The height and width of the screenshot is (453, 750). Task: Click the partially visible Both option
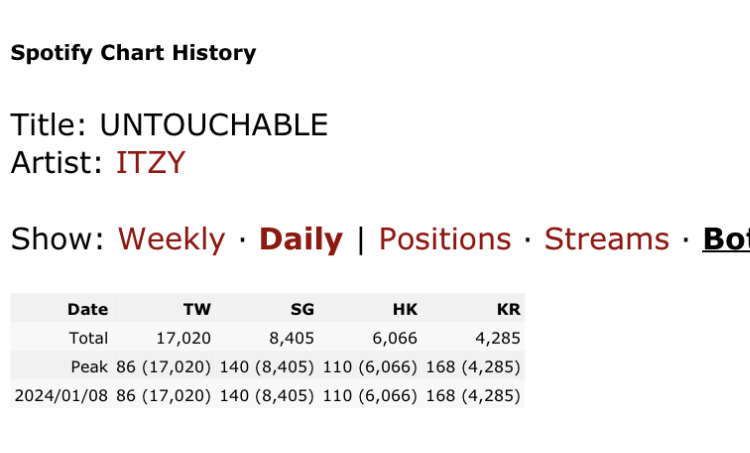click(726, 239)
